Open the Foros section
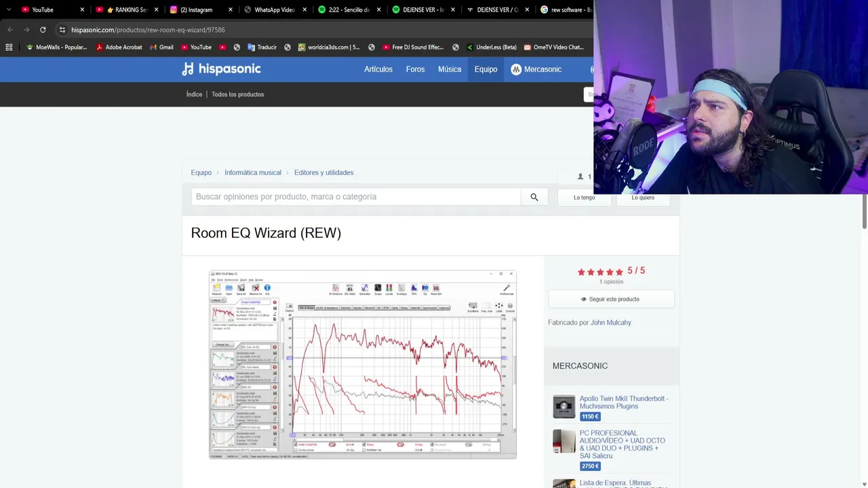Image resolution: width=868 pixels, height=488 pixels. [415, 69]
